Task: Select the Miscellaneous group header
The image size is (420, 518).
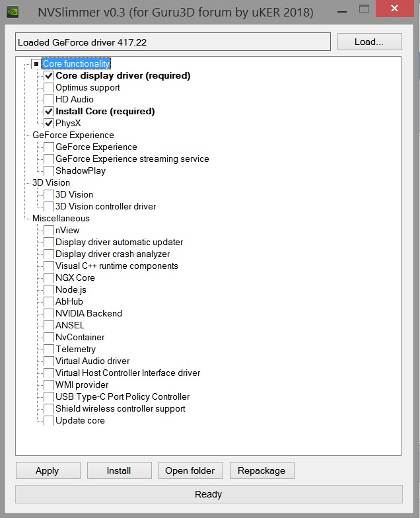Action: [61, 218]
